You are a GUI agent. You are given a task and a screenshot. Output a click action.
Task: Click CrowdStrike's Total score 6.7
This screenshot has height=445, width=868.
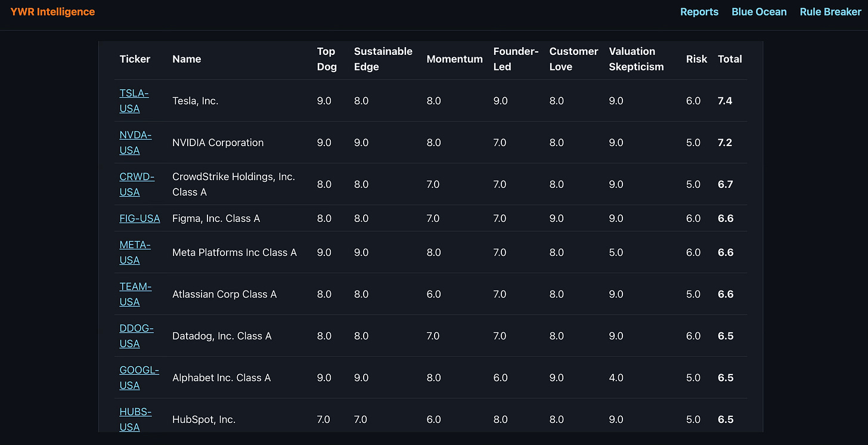point(725,184)
